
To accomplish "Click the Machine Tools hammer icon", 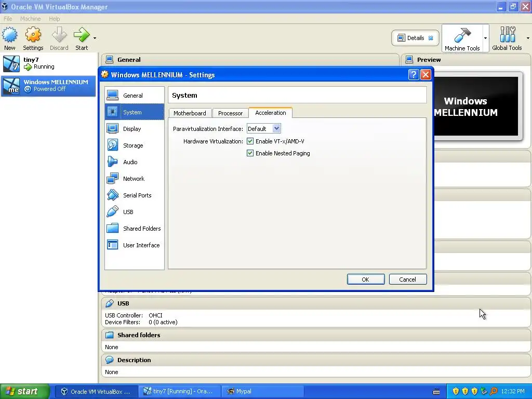I will [x=462, y=38].
